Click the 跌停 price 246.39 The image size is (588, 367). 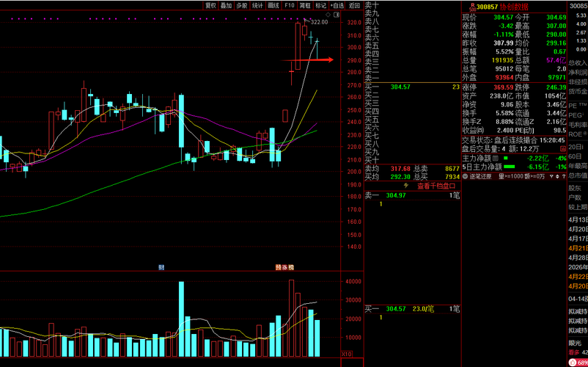coord(556,87)
